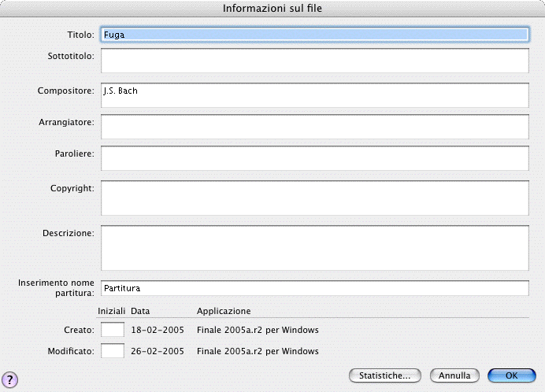The image size is (545, 392).
Task: Click the Applicazione column header
Action: tap(224, 311)
